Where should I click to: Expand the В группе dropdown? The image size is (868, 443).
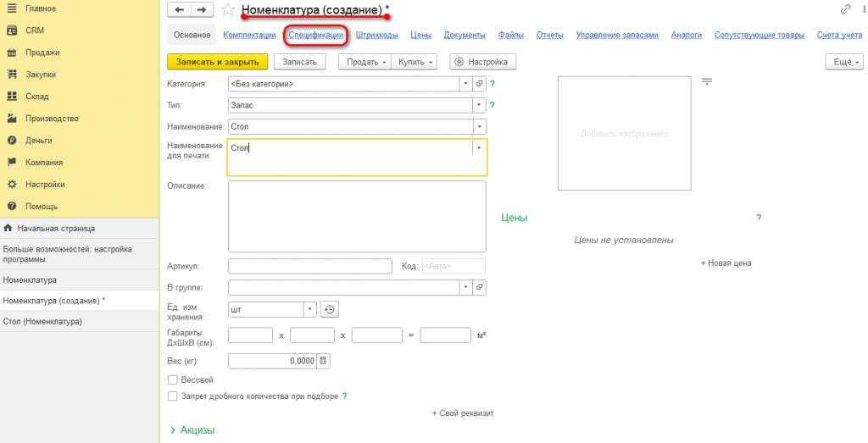(x=466, y=288)
